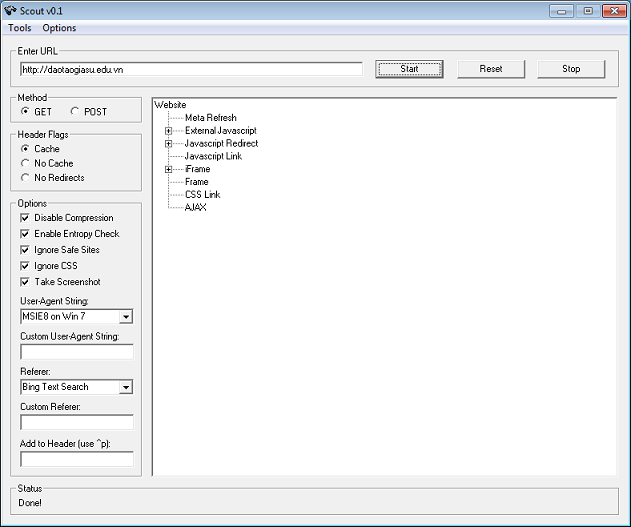The width and height of the screenshot is (631, 527).
Task: Choose the No Cache header flag
Action: [x=26, y=163]
